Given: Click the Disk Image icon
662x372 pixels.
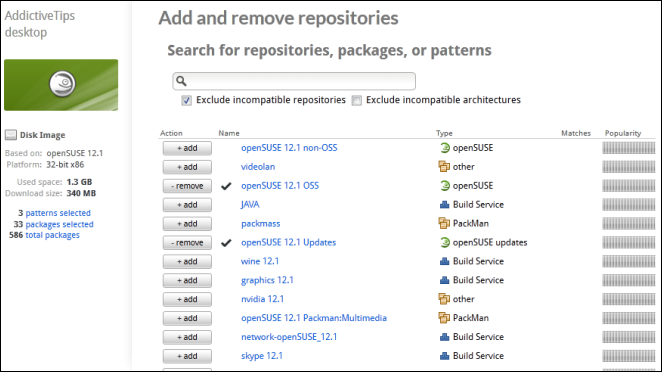Looking at the screenshot, I should click(11, 135).
